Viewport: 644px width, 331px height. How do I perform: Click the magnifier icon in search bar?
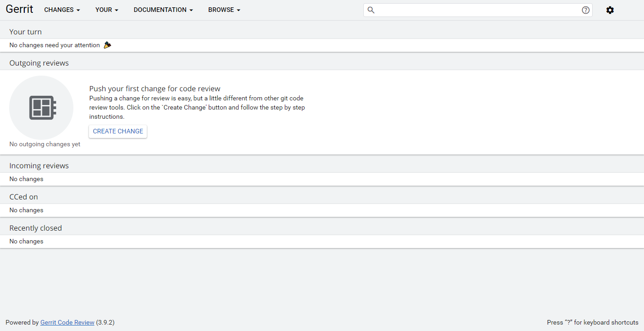coord(371,10)
